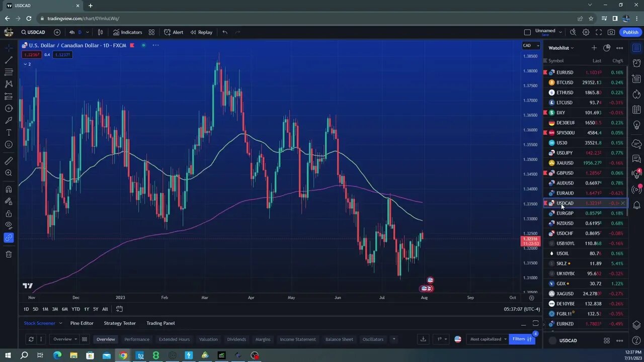Create an Alert
Image resolution: width=644 pixels, height=362 pixels.
(174, 32)
